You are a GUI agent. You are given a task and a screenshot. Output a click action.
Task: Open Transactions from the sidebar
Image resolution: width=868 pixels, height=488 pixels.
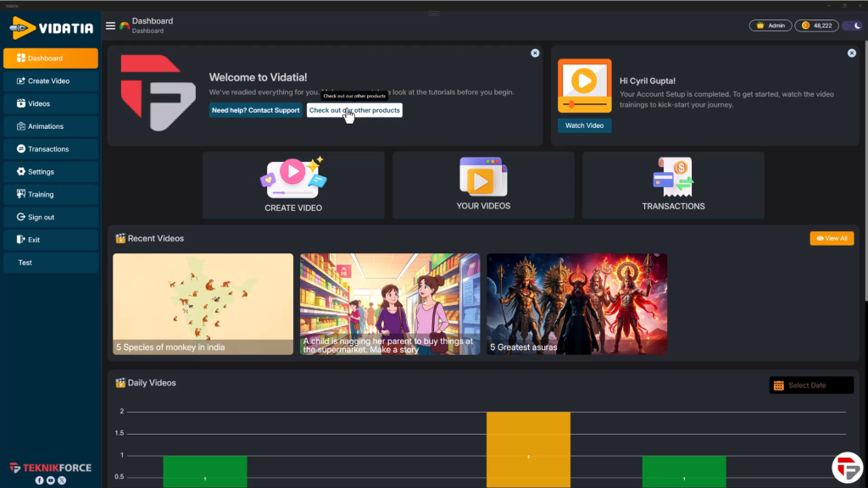(x=50, y=149)
